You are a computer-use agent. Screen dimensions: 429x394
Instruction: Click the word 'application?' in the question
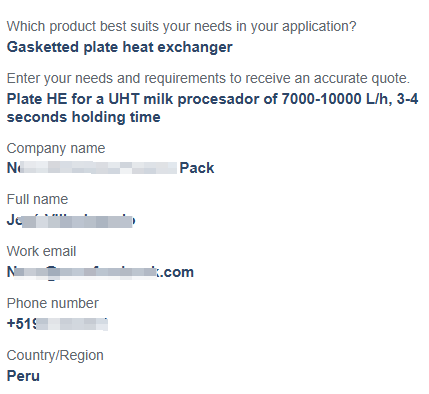point(319,27)
